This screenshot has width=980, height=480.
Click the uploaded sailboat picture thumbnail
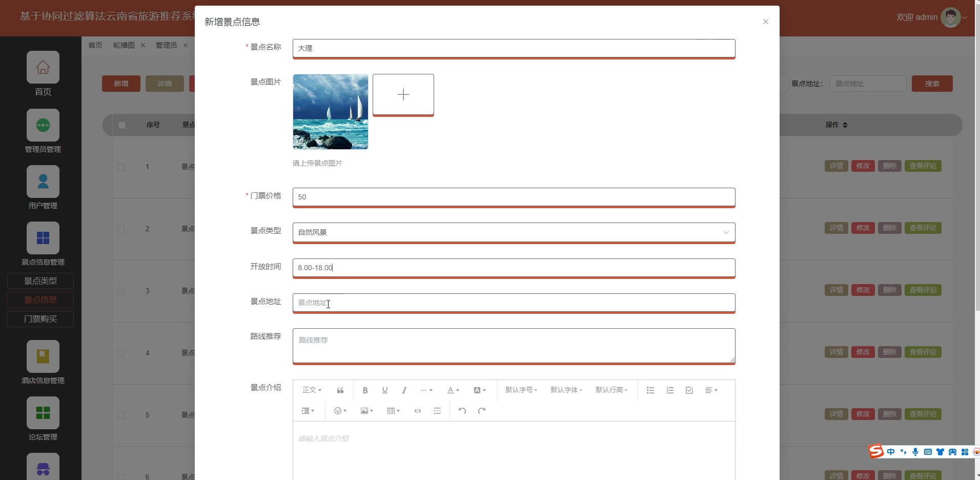point(331,112)
